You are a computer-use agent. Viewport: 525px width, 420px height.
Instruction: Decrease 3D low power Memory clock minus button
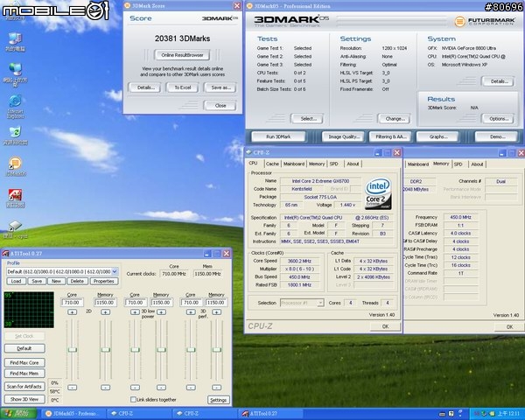click(161, 388)
